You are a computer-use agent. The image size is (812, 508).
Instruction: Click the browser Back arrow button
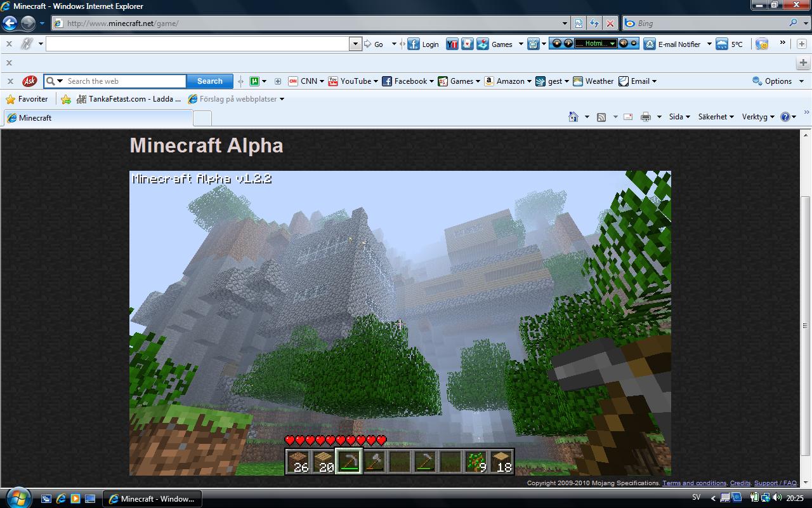[10, 23]
